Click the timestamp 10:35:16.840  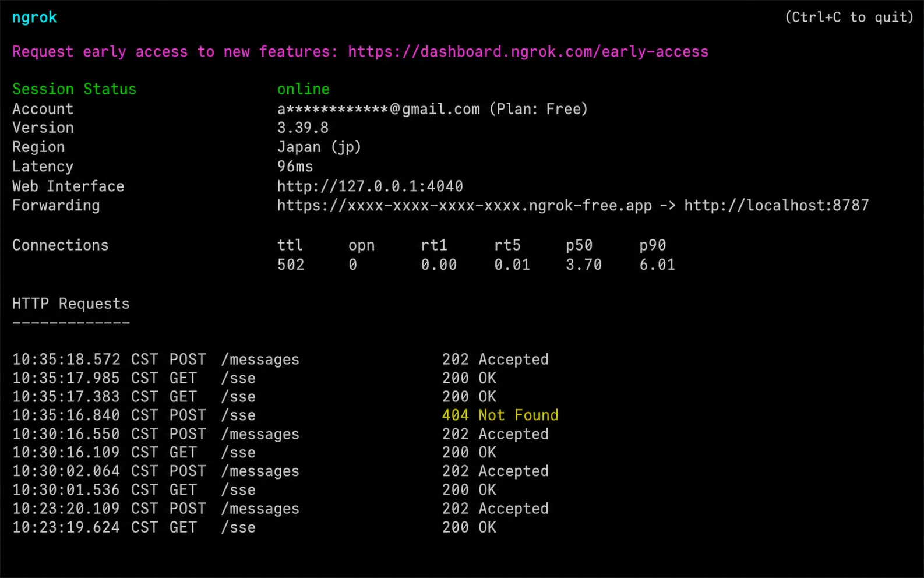coord(66,415)
